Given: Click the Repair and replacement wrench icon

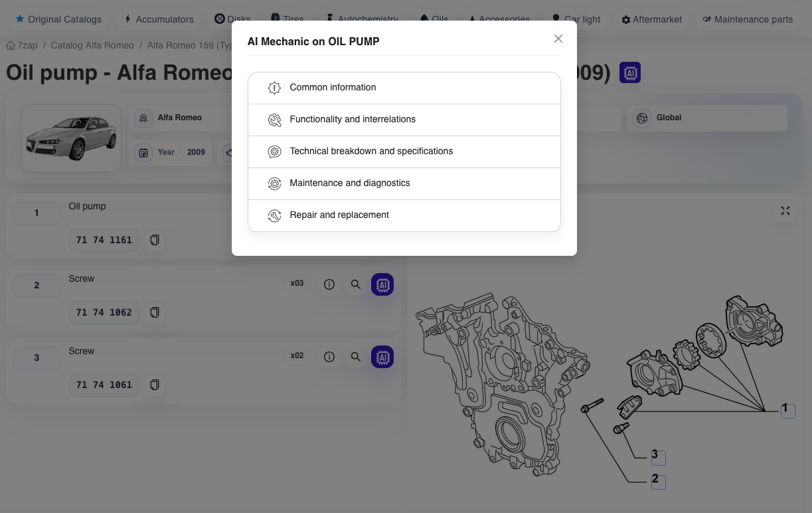Looking at the screenshot, I should pos(274,215).
